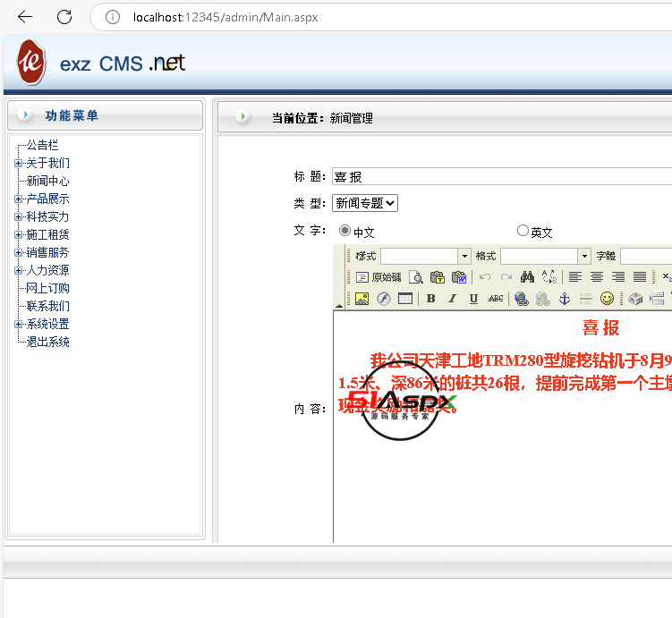Click the Insert Flash icon
The image size is (672, 618).
tap(384, 299)
